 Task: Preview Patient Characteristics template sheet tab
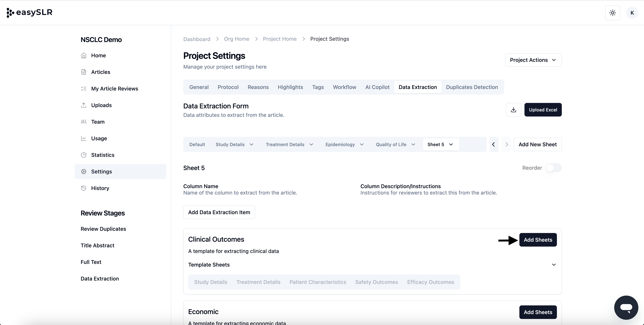coord(317,282)
